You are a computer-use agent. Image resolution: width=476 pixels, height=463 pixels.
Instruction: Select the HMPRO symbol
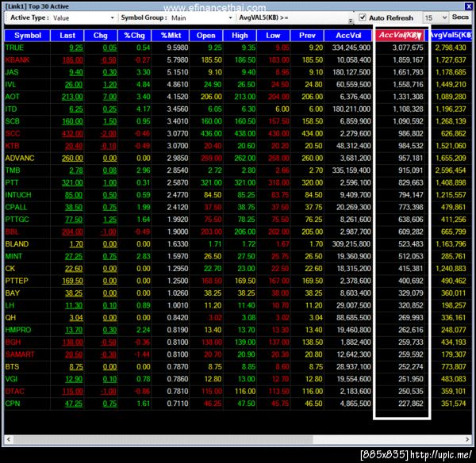pyautogui.click(x=18, y=330)
